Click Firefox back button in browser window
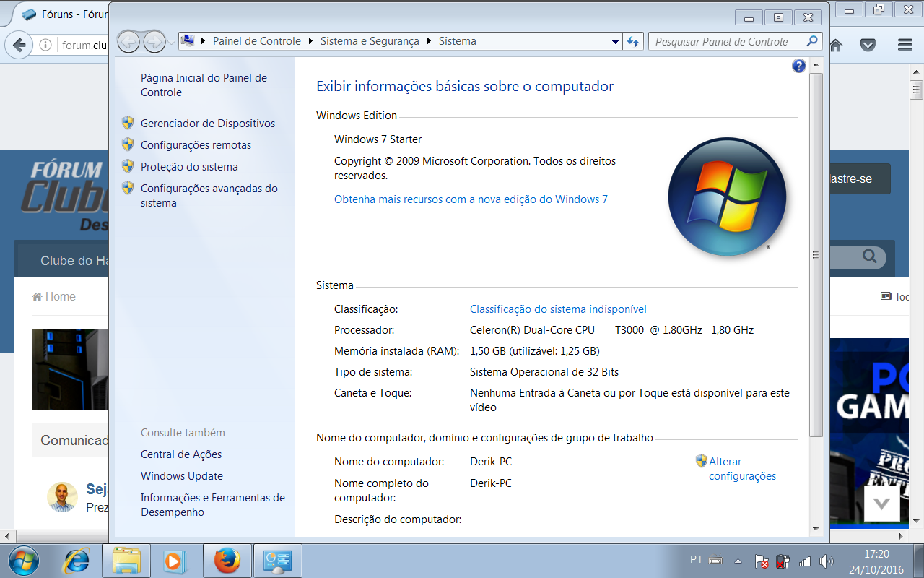924x578 pixels. click(18, 45)
